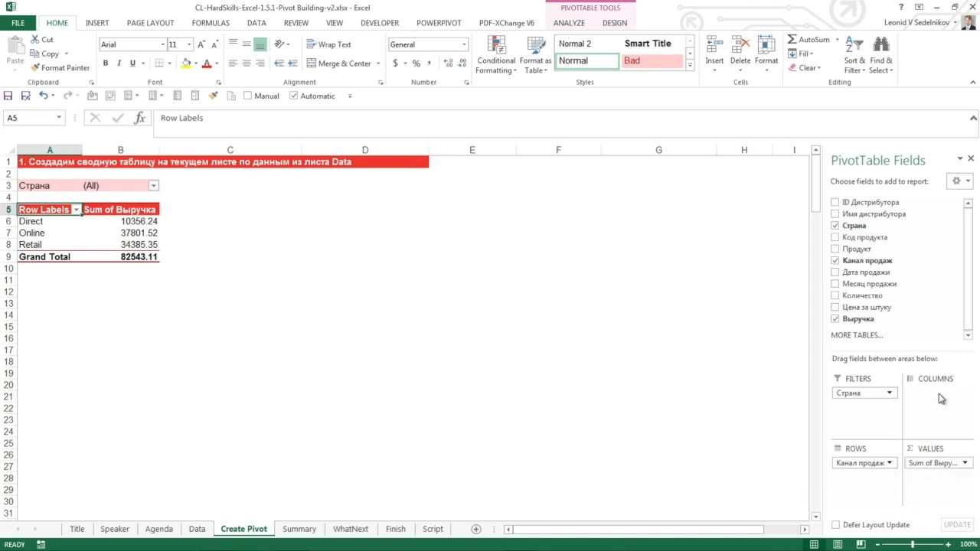Apply percent style format
This screenshot has width=980, height=551.
coord(416,64)
